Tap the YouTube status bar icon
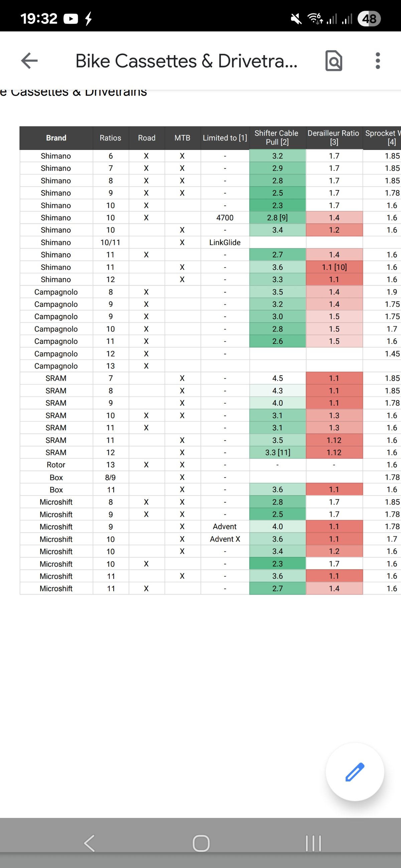Viewport: 401px width, 868px height. click(x=71, y=19)
